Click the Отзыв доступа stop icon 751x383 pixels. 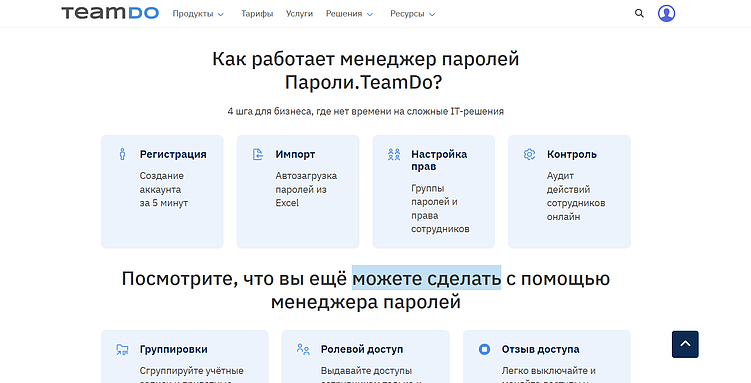point(484,349)
